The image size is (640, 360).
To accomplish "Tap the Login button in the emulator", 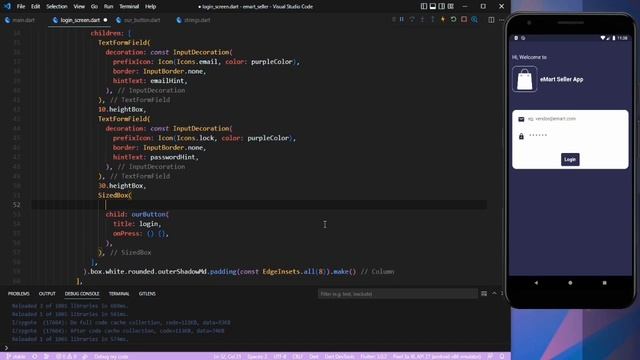I will (x=570, y=159).
